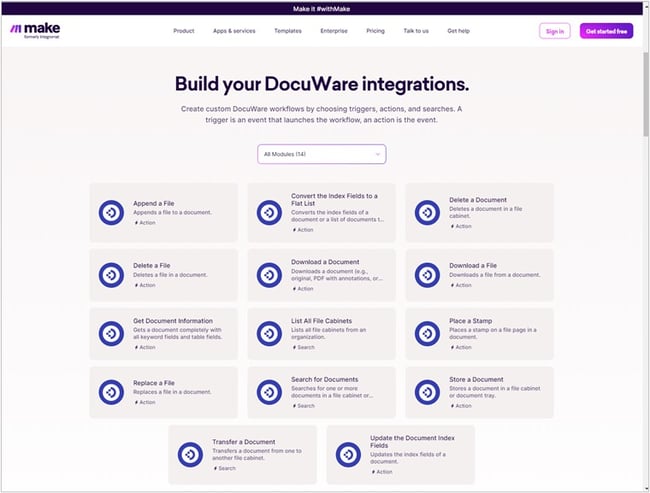Go to the Templates page

point(288,31)
